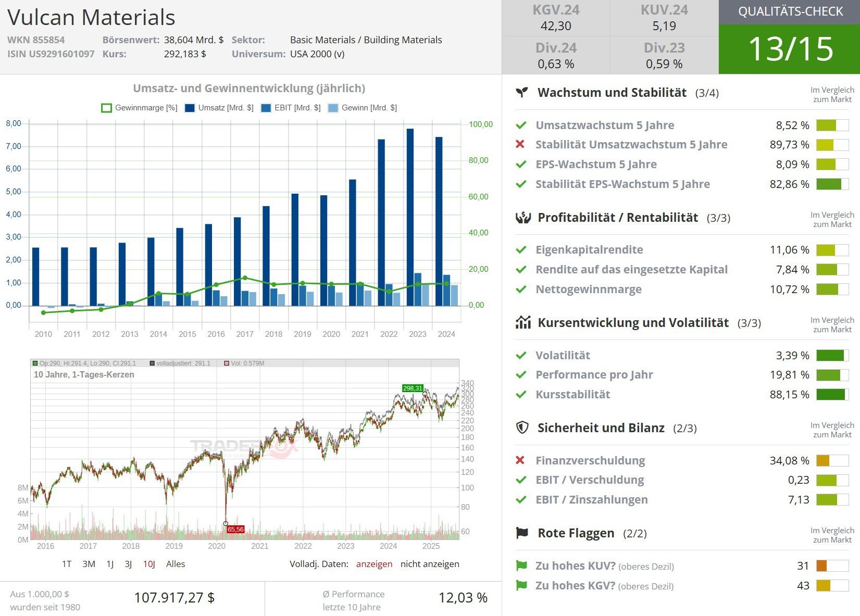Click the green flag next to Zu hohes KUV
860x616 pixels.
tap(521, 565)
